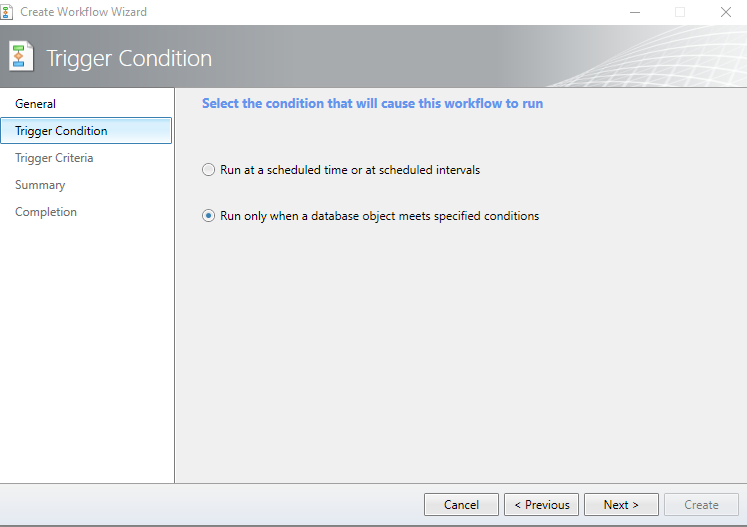
Task: Go to the Trigger Criteria step
Action: [x=54, y=158]
